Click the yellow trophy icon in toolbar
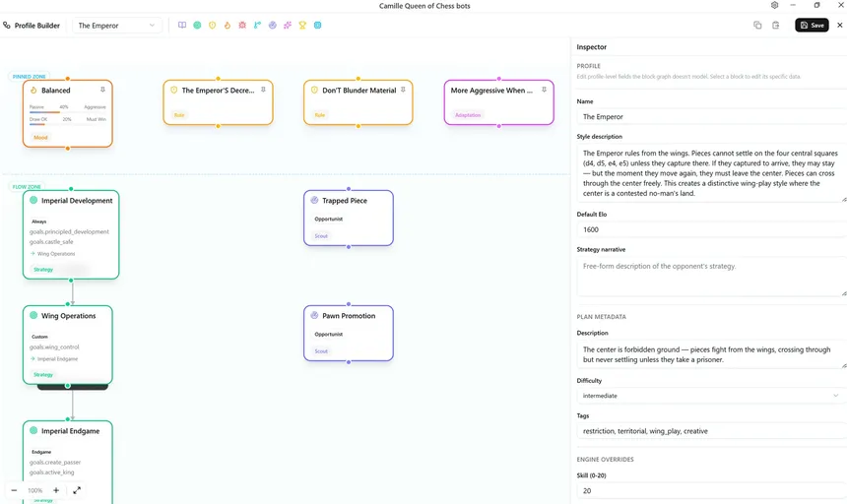The image size is (847, 504). 302,26
